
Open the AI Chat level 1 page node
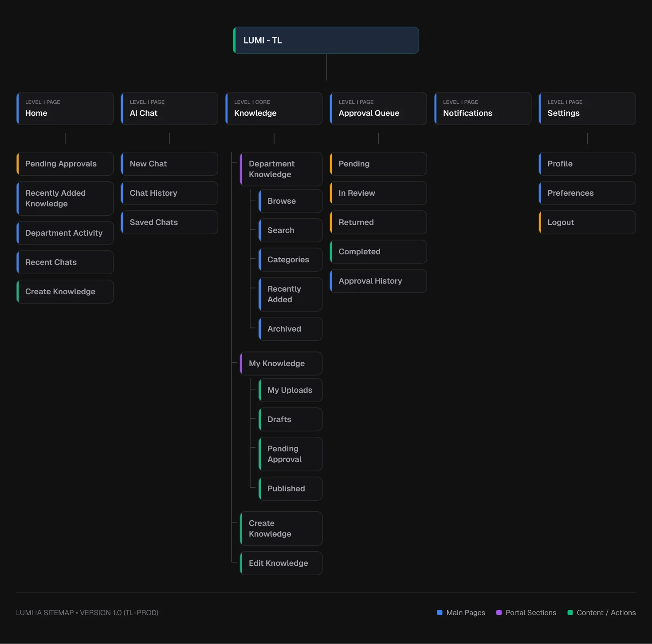click(169, 108)
